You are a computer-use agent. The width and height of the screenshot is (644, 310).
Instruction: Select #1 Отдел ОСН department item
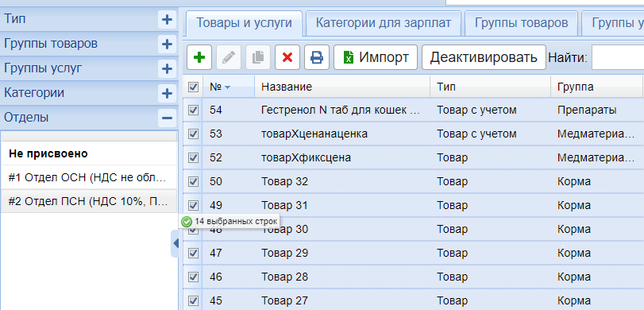(89, 178)
